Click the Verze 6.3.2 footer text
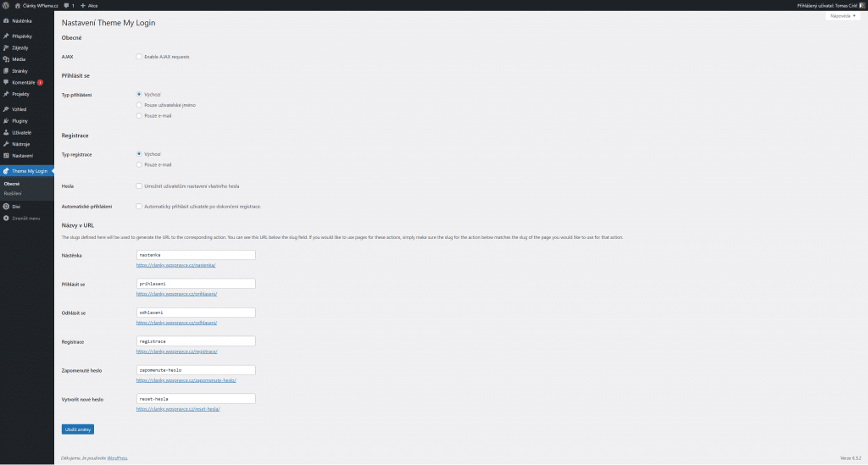The width and height of the screenshot is (868, 465). pyautogui.click(x=850, y=458)
